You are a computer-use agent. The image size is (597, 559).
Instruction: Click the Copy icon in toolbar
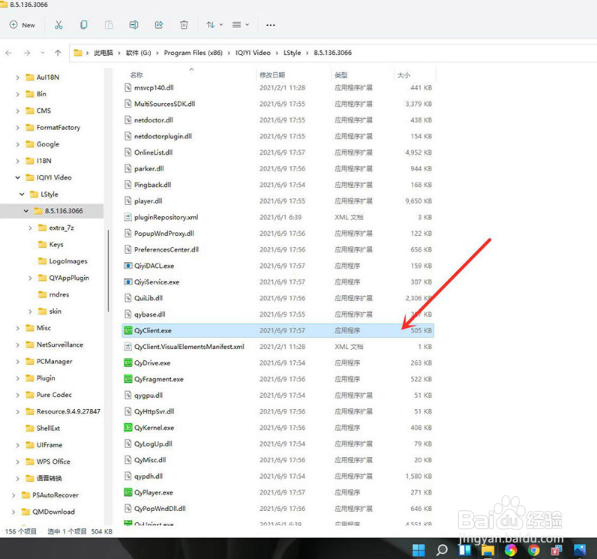(84, 25)
